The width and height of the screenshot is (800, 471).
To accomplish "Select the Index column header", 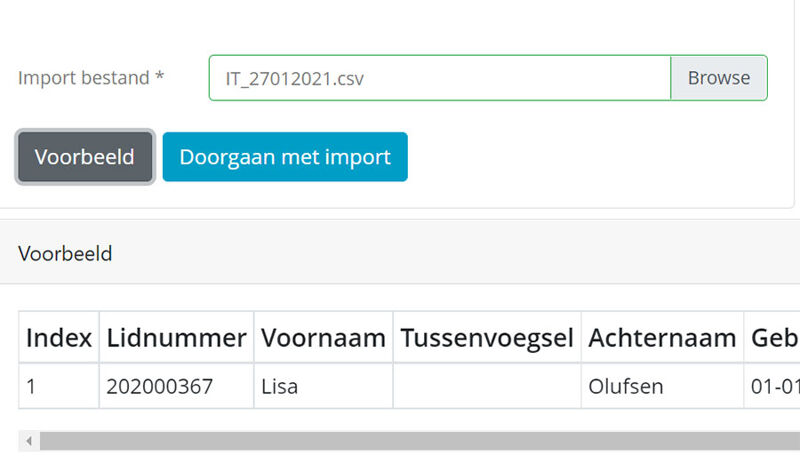I will coord(59,338).
